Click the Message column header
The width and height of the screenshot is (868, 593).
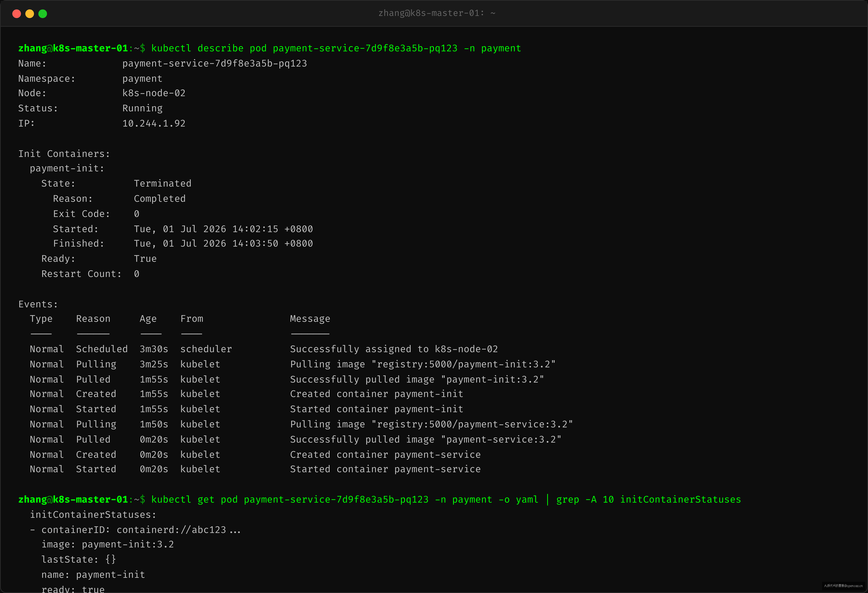click(x=310, y=319)
